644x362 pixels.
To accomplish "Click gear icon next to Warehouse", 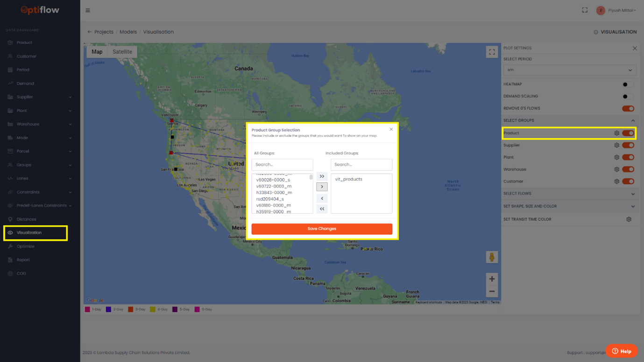I will (x=616, y=169).
